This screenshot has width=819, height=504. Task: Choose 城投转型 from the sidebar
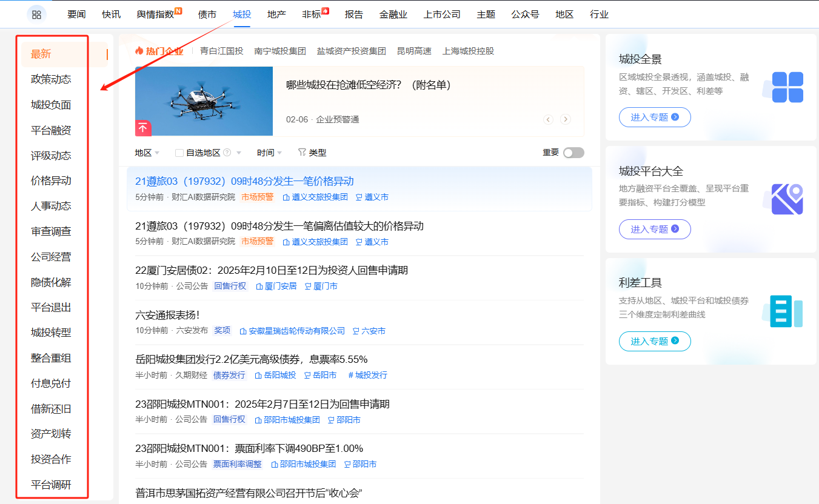tap(51, 333)
